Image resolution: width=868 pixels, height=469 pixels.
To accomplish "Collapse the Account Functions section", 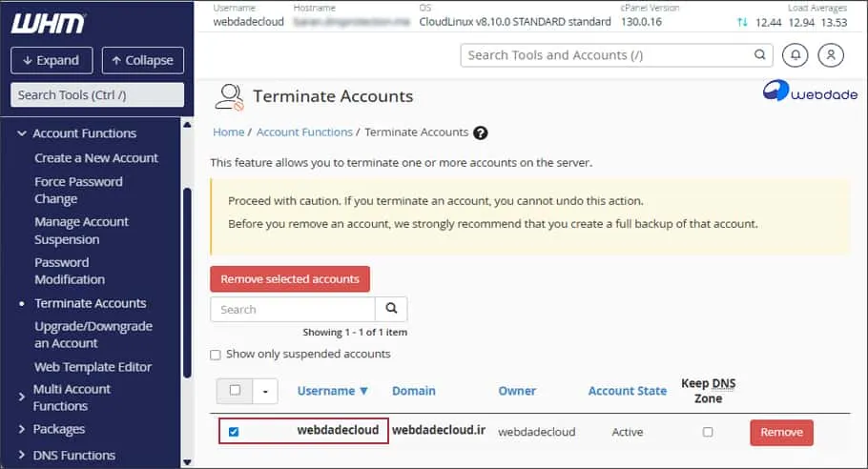I will tap(22, 133).
